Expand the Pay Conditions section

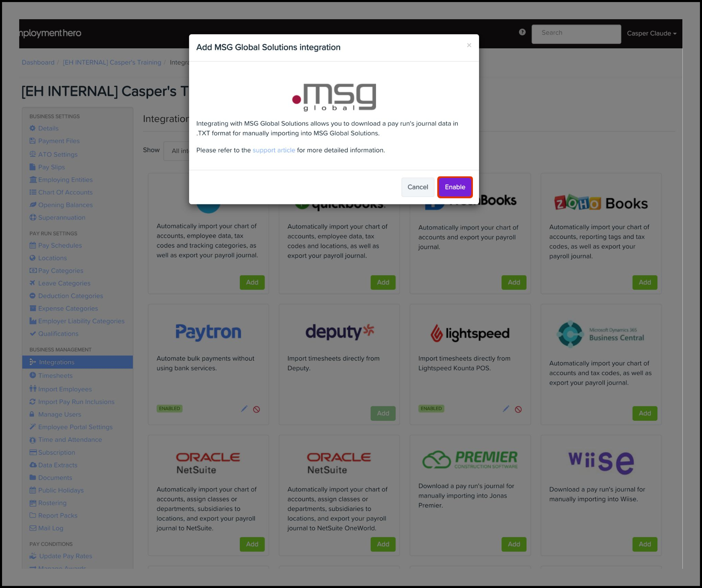(51, 543)
